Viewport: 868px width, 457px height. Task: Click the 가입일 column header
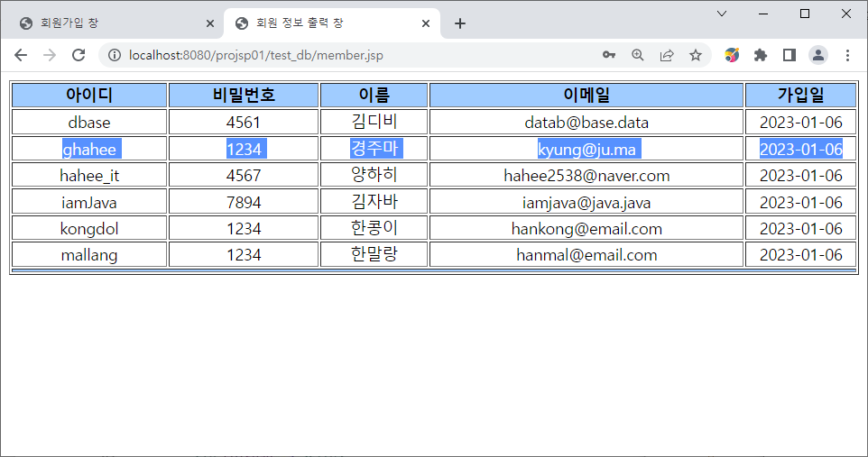tap(801, 96)
